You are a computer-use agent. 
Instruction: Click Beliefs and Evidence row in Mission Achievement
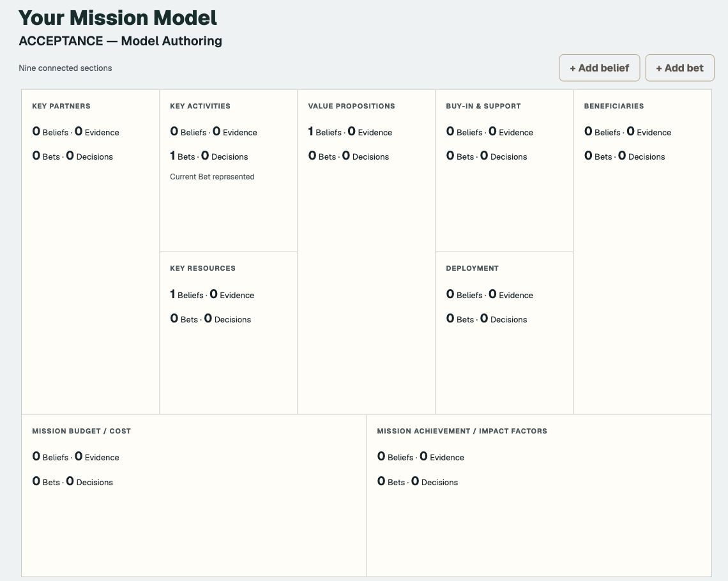421,456
